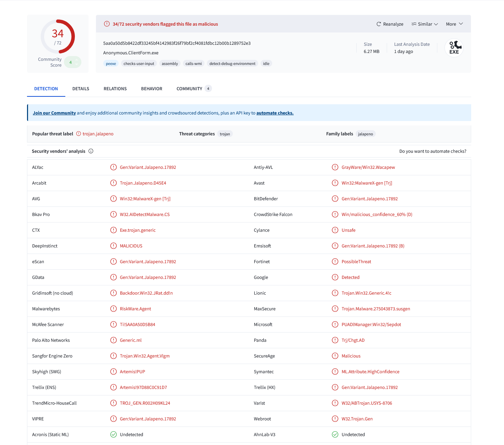Click the Backdoor.Win32.JRat.dd!n result
This screenshot has height=445, width=504.
click(x=146, y=293)
